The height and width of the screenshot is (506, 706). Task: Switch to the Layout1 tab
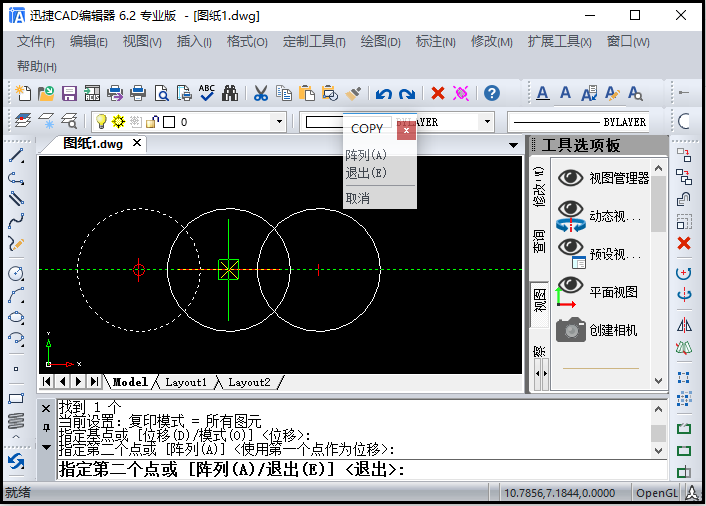(186, 382)
